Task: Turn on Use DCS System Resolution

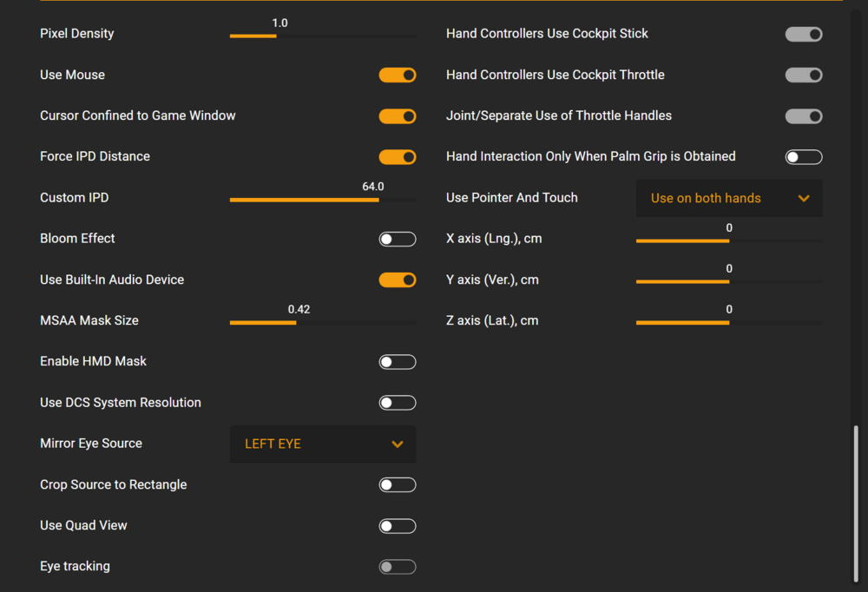Action: point(398,403)
